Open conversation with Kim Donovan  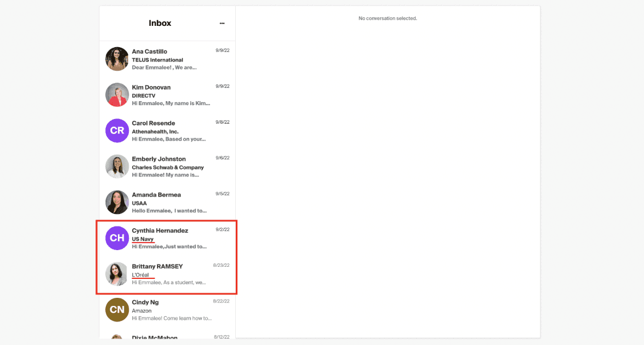(167, 95)
